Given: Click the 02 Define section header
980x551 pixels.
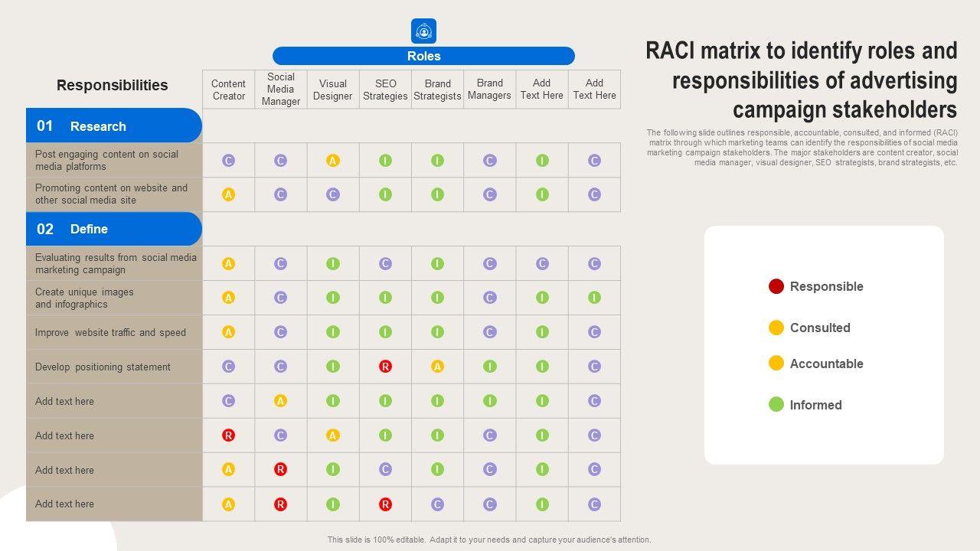Looking at the screenshot, I should coord(114,229).
